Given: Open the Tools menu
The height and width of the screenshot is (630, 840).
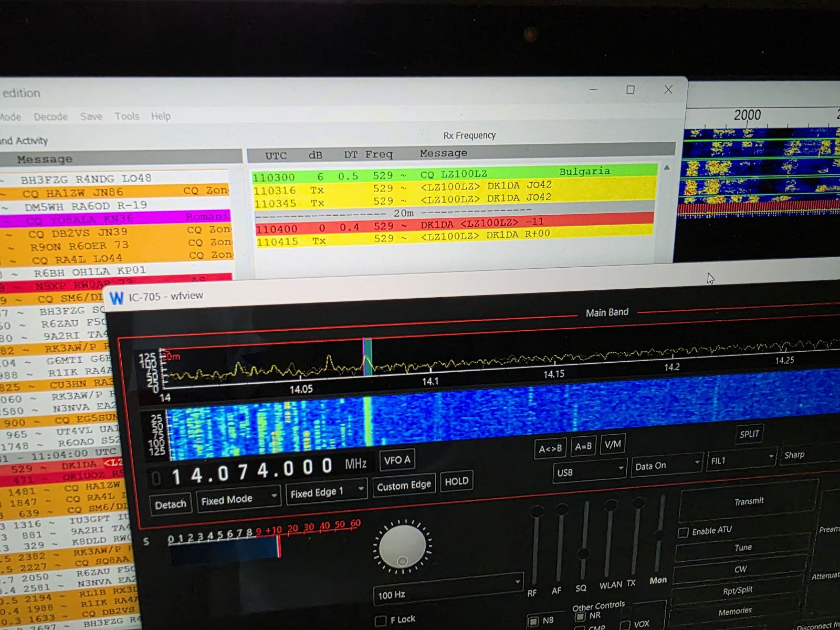Looking at the screenshot, I should pyautogui.click(x=127, y=116).
